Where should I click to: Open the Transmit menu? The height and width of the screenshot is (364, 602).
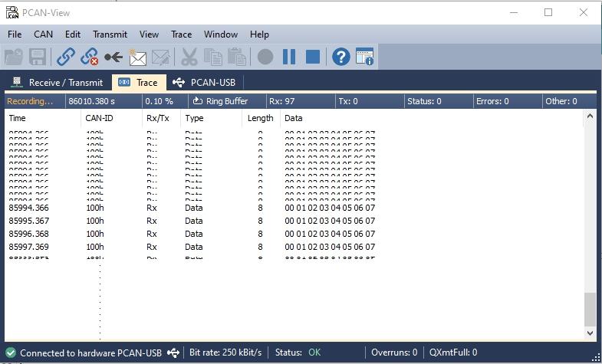click(110, 34)
